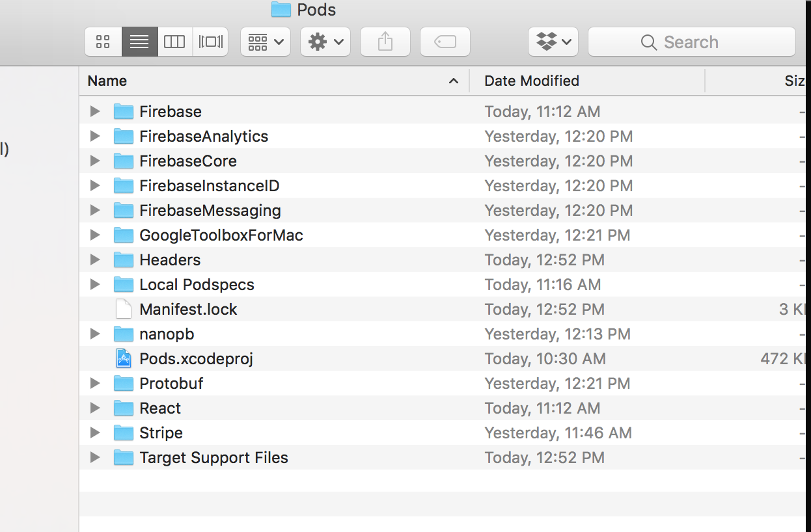Viewport: 811px width, 532px height.
Task: Expand the nanopb folder triangle
Action: click(95, 334)
